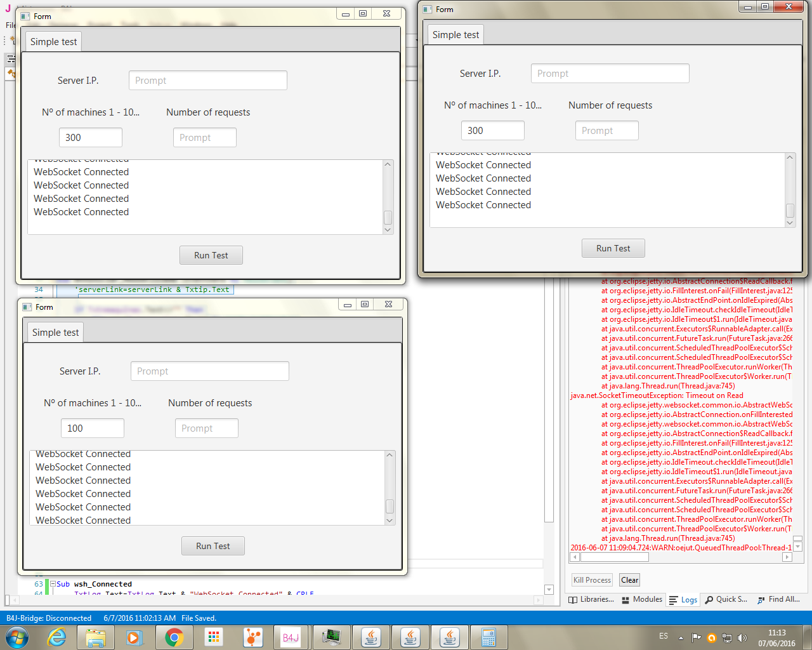The height and width of the screenshot is (650, 812).
Task: Click Logs panel horizontal scroll right arrow
Action: click(x=787, y=557)
